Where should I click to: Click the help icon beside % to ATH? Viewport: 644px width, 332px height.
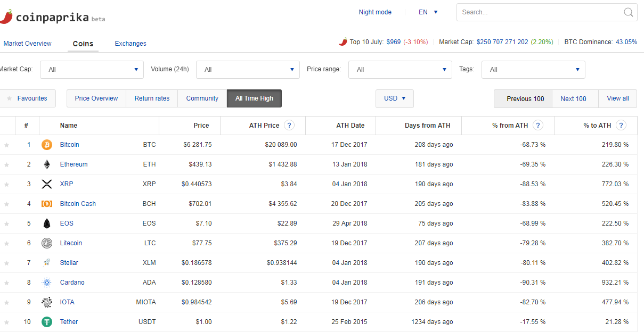(x=621, y=126)
